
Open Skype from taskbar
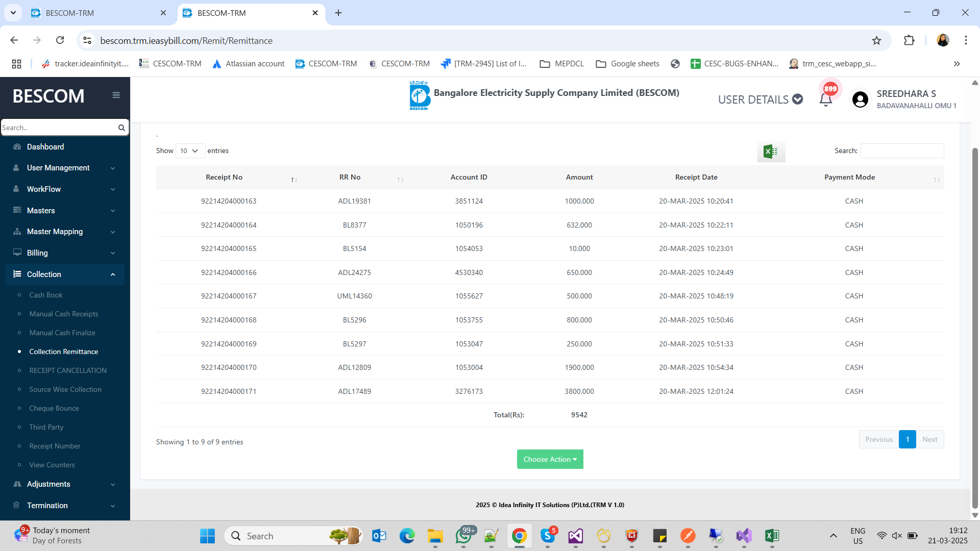click(548, 536)
